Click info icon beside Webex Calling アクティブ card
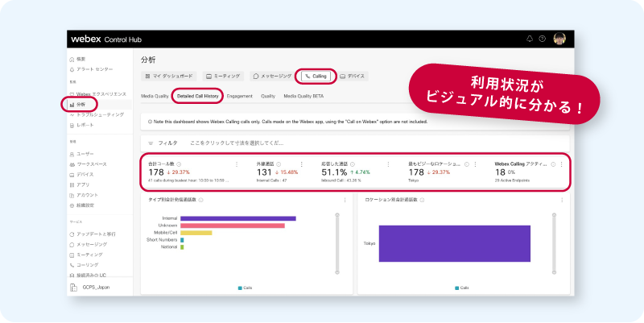This screenshot has width=644, height=323. (553, 164)
